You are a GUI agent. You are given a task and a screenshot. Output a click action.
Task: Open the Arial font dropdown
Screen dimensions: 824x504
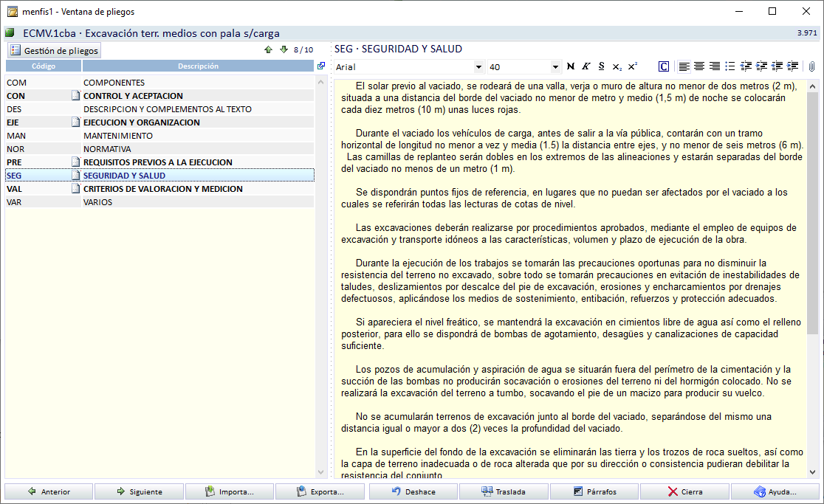tap(478, 66)
